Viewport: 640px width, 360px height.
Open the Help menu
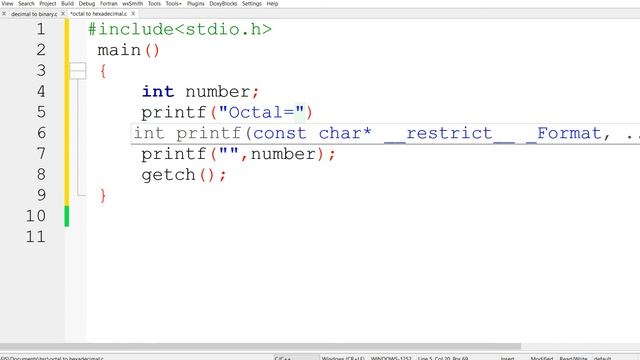[x=272, y=3]
